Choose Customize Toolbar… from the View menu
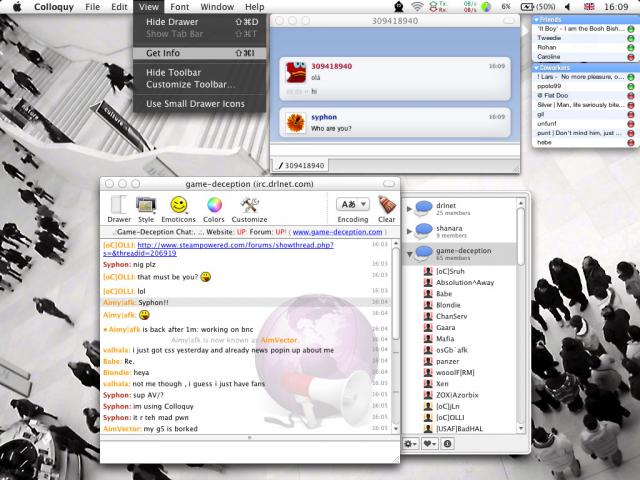Viewport: 640px width, 480px height. click(200, 84)
